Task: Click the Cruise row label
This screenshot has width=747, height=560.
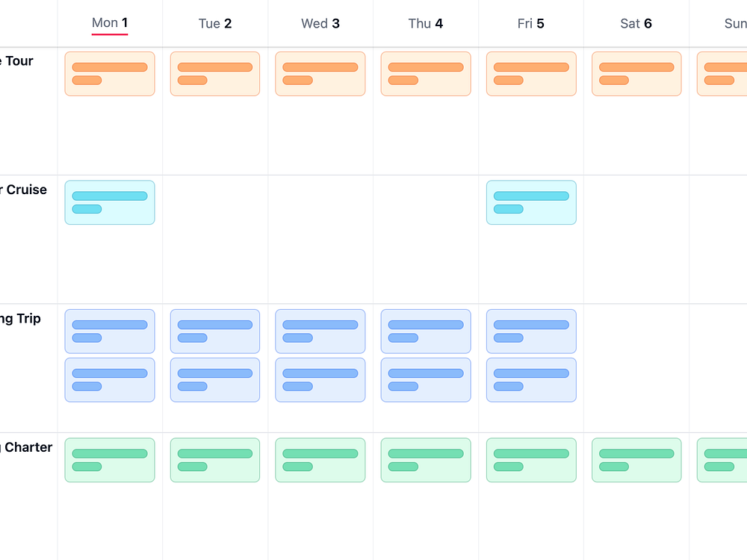Action: pos(23,190)
